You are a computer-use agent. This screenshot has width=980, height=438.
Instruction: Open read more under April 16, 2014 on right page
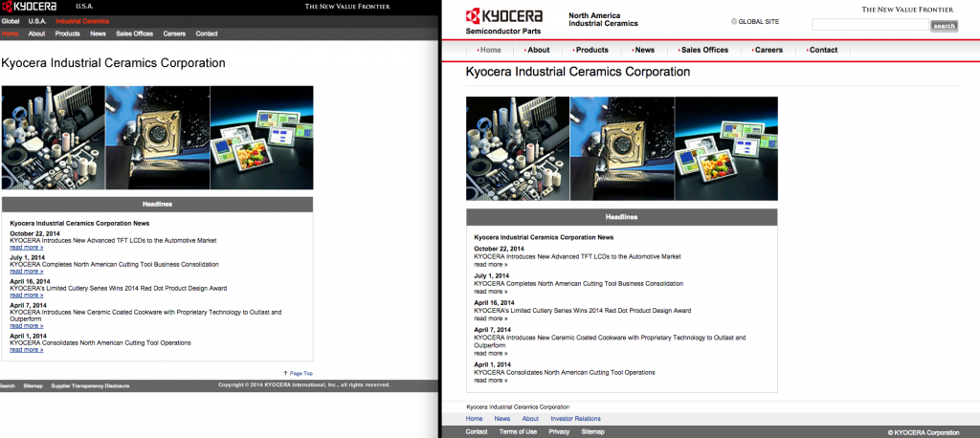tap(491, 318)
